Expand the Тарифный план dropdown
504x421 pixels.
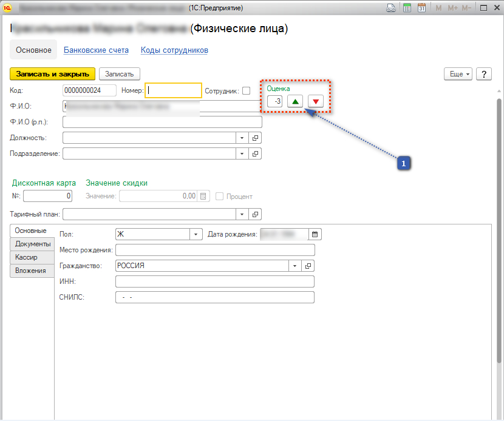[x=242, y=214]
